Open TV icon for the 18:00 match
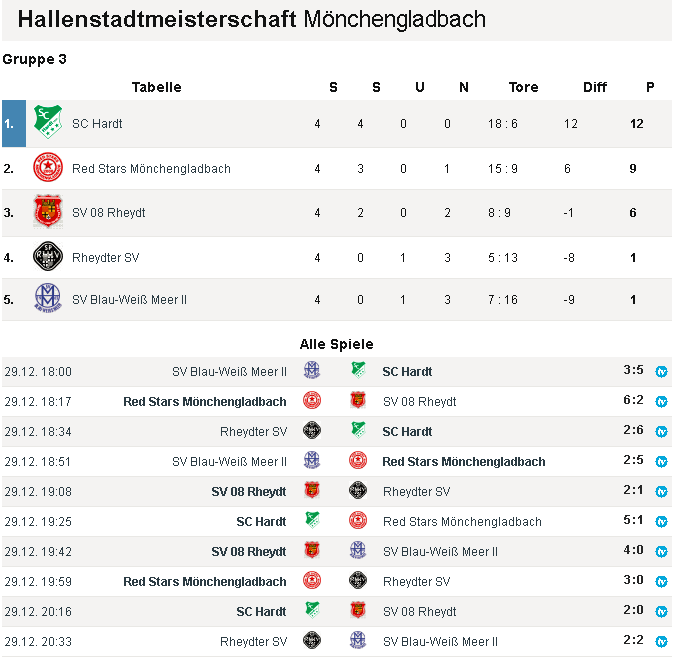 [661, 372]
